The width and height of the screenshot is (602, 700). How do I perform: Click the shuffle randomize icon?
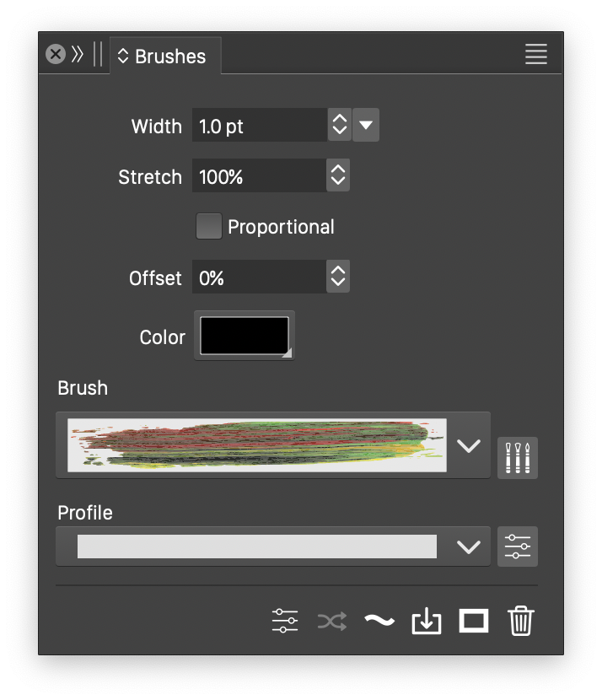(331, 622)
